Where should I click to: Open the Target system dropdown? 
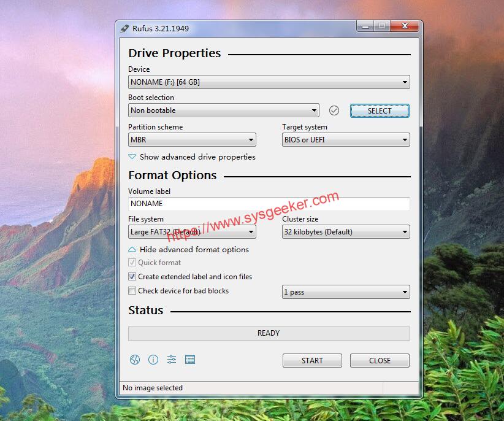(x=346, y=140)
